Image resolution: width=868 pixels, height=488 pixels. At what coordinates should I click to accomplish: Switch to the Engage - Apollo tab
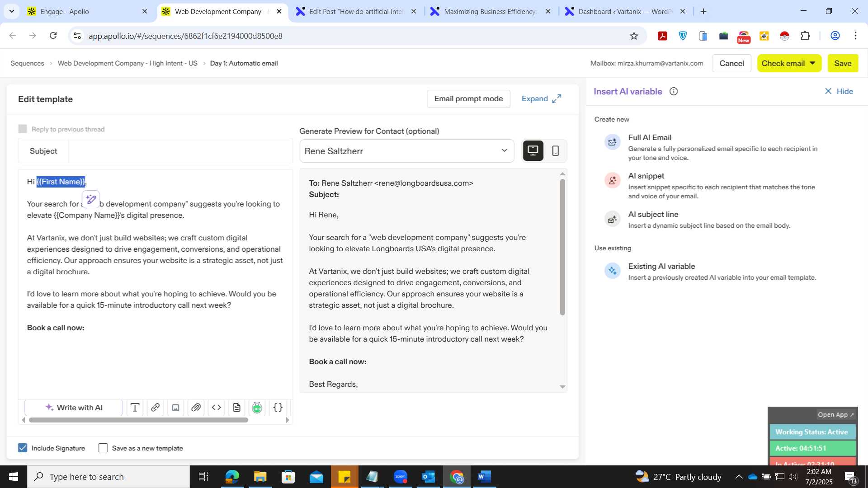87,11
